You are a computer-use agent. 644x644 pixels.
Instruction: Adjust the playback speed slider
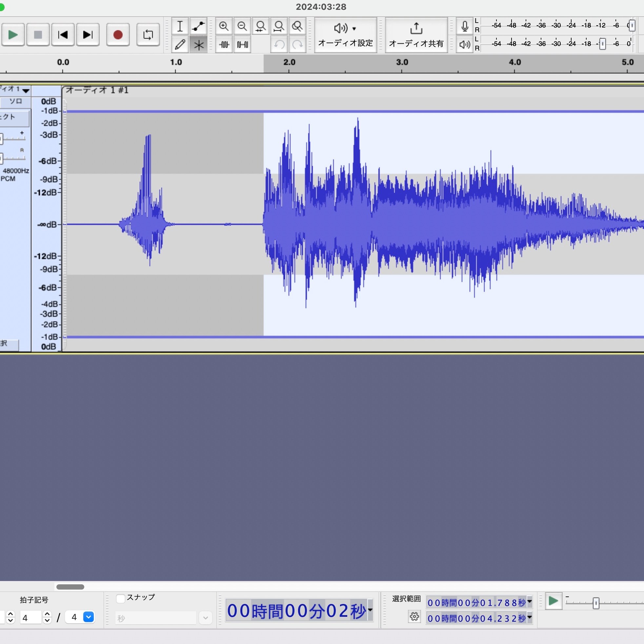[x=596, y=603]
